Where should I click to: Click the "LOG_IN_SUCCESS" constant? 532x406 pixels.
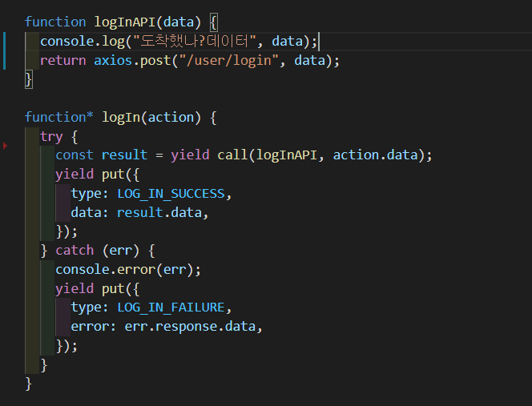171,194
